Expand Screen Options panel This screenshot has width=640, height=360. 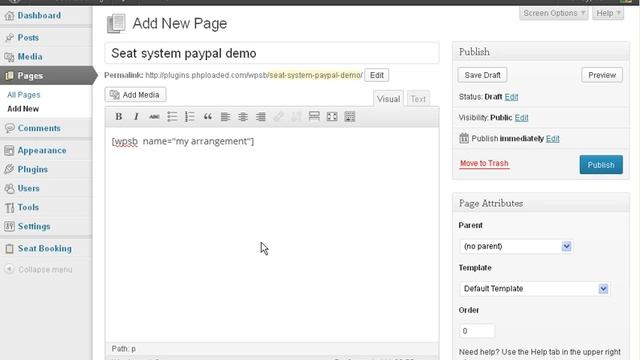coord(553,13)
